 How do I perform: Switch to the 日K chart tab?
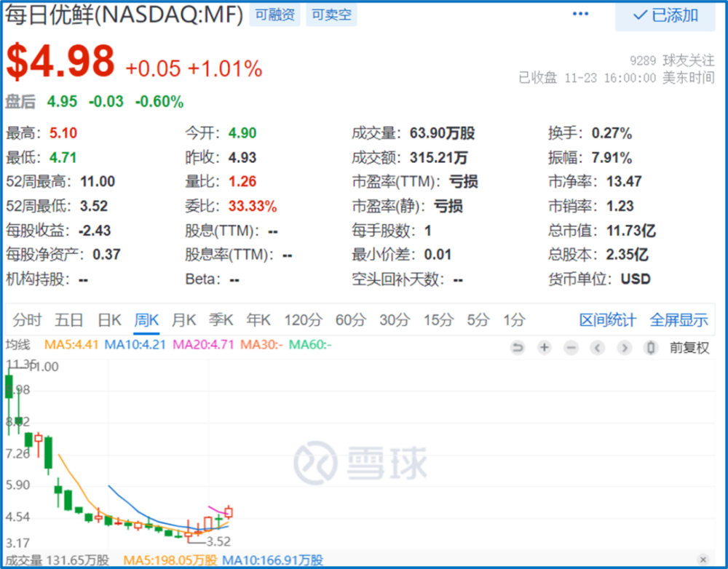(110, 319)
